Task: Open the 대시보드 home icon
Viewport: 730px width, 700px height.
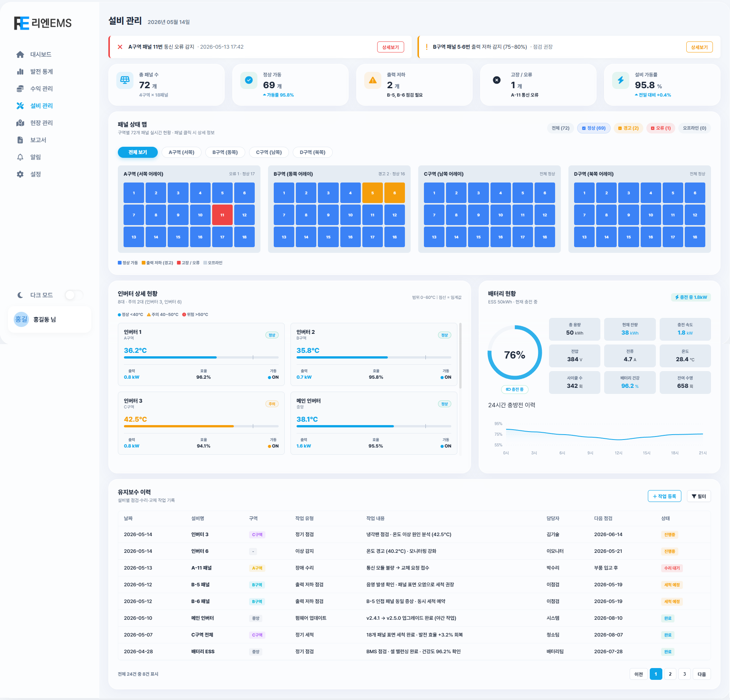Action: pyautogui.click(x=20, y=54)
